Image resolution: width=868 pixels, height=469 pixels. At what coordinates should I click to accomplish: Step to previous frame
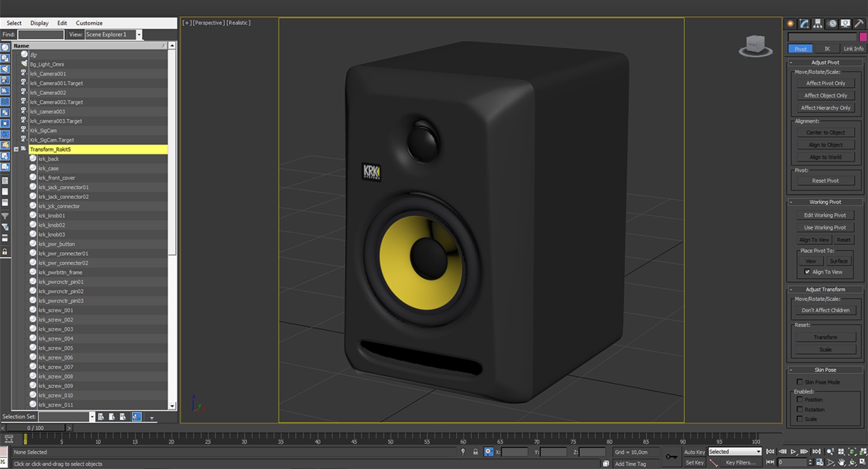point(782,451)
